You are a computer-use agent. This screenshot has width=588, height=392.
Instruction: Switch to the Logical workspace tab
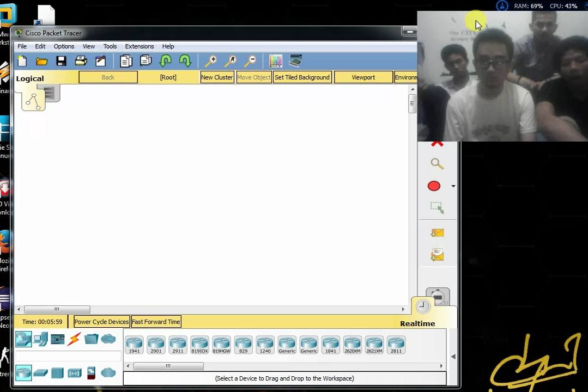point(33,101)
